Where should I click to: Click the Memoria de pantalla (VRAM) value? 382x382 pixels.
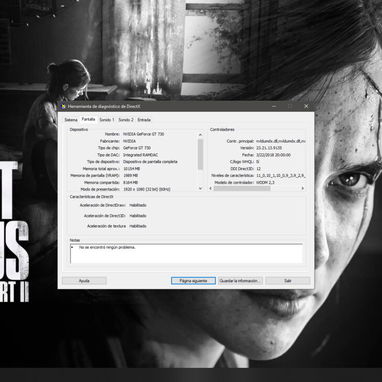pos(130,175)
